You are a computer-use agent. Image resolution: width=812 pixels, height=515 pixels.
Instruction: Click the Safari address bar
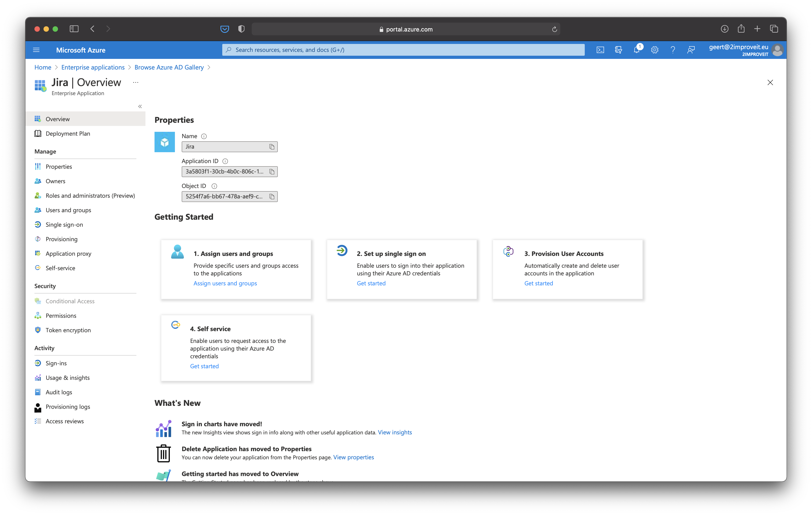pos(406,29)
